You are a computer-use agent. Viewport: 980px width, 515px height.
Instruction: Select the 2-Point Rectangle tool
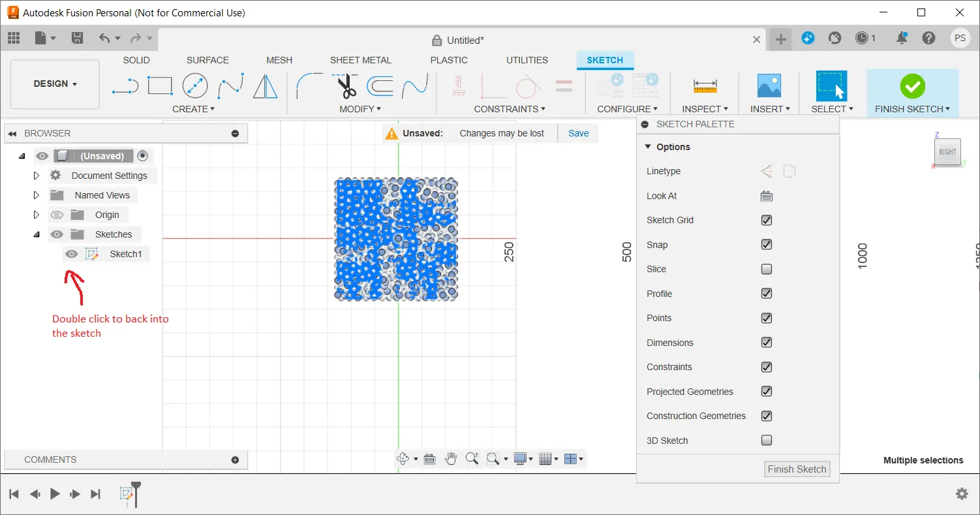point(160,86)
